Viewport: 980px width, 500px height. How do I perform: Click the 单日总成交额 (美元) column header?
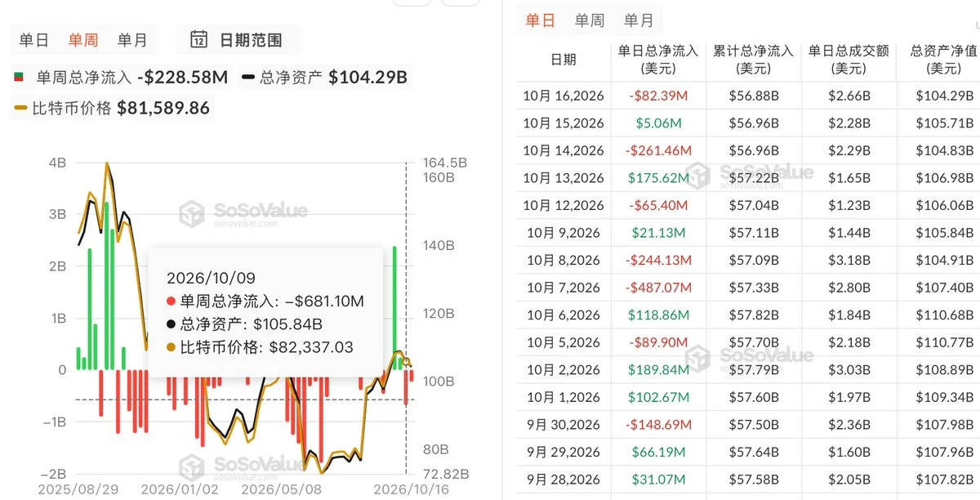point(849,60)
